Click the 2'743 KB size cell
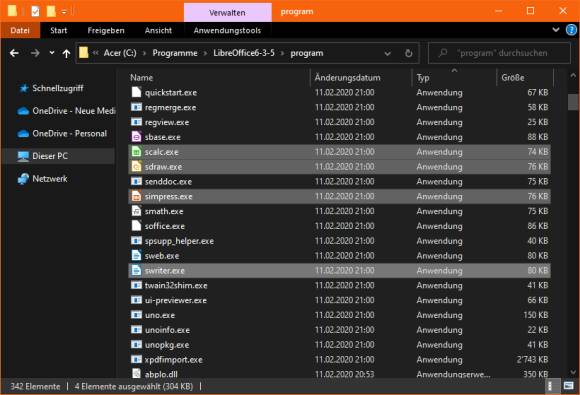This screenshot has width=580, height=395. click(532, 359)
